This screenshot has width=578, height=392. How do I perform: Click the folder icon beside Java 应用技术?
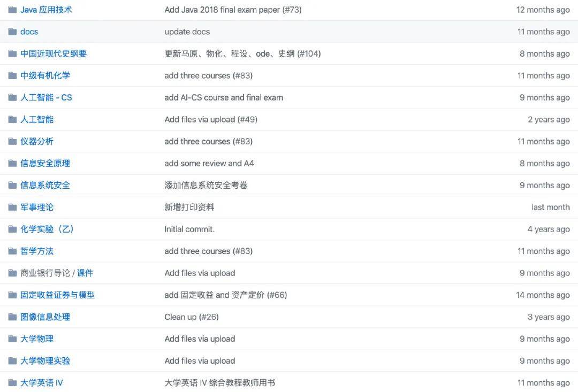(x=12, y=10)
